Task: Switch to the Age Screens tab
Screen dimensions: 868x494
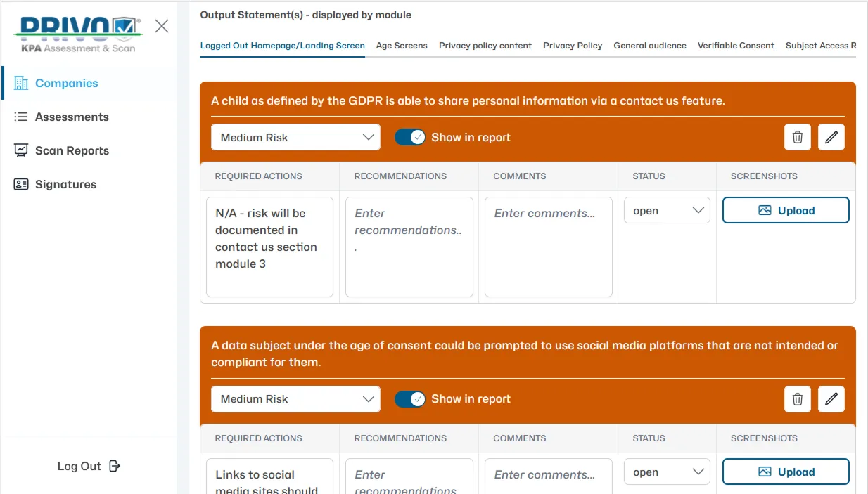Action: point(402,46)
